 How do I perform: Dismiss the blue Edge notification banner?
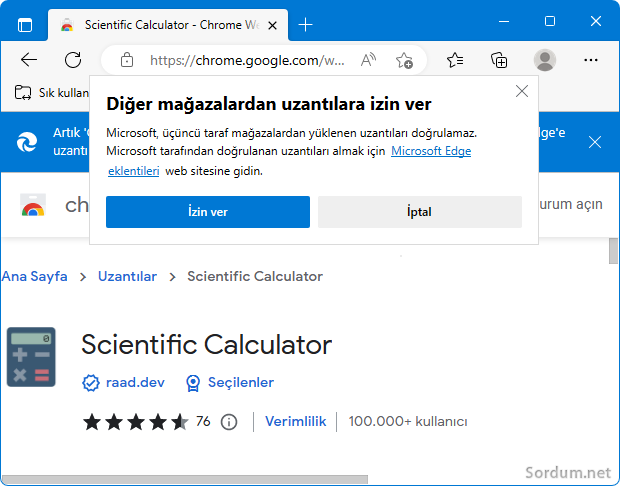[595, 142]
